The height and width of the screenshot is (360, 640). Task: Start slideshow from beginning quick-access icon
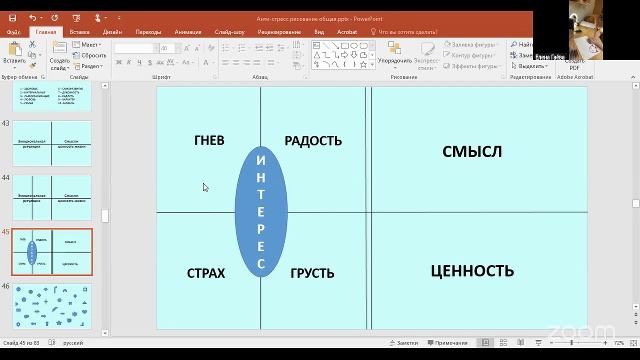76,18
